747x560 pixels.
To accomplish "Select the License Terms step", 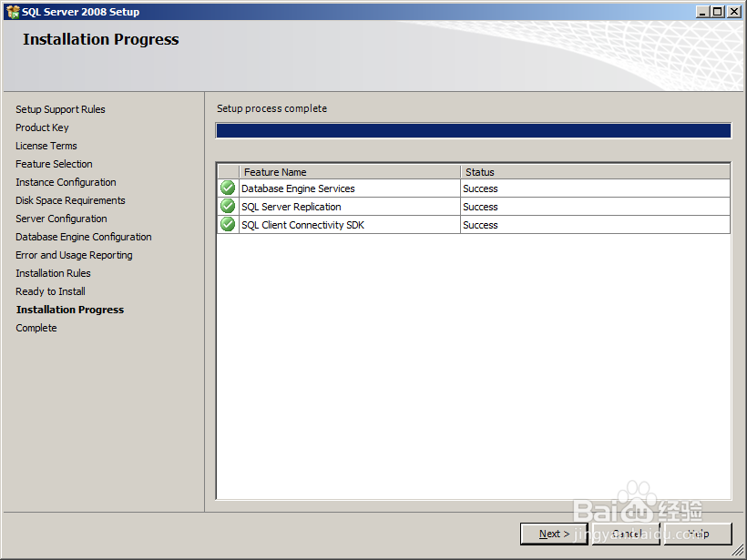I will (x=46, y=146).
